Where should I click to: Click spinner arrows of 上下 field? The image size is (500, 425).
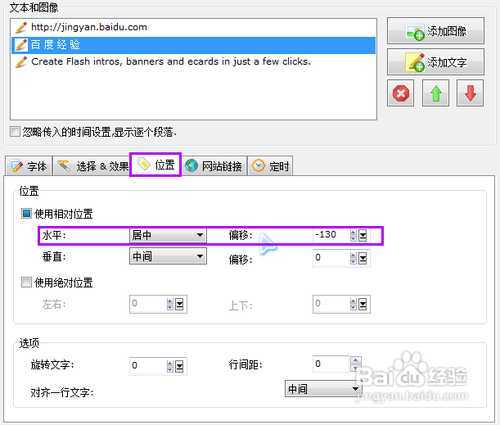click(x=353, y=304)
